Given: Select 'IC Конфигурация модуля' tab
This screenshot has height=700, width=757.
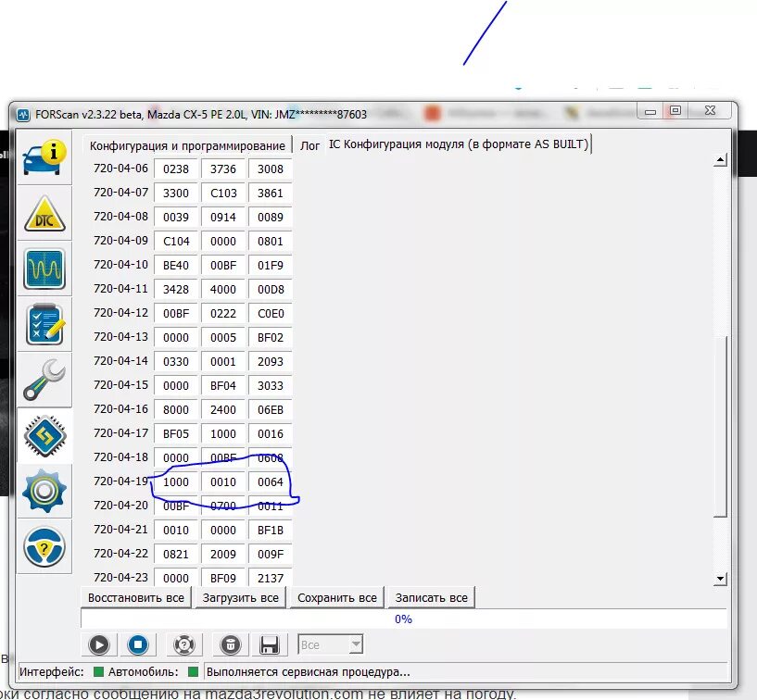Looking at the screenshot, I should coord(458,144).
